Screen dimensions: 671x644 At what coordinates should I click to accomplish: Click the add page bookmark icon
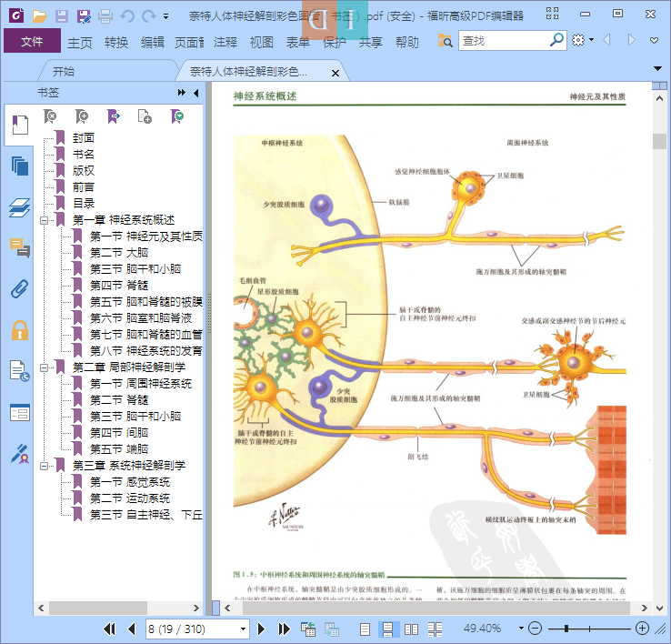tap(145, 116)
